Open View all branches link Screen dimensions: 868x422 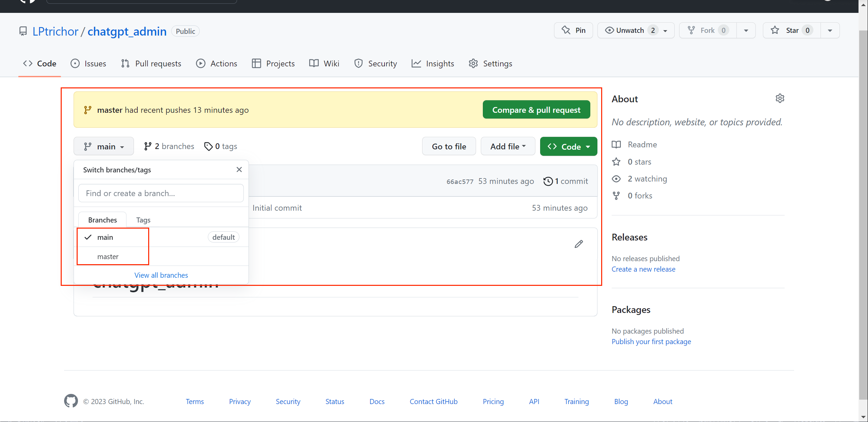[x=161, y=275]
